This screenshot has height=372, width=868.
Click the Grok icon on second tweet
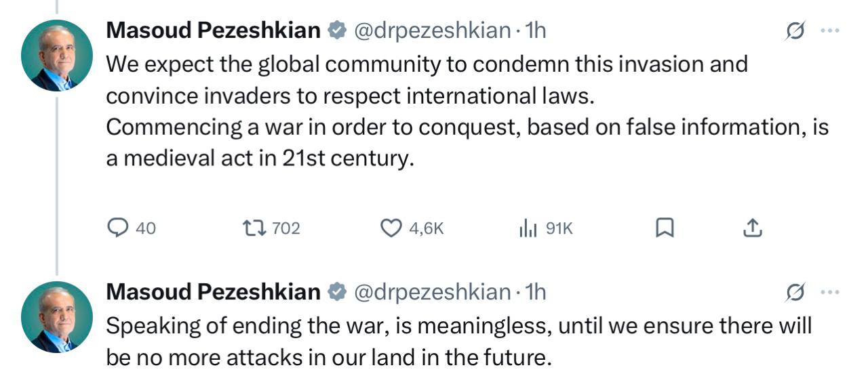coord(795,293)
